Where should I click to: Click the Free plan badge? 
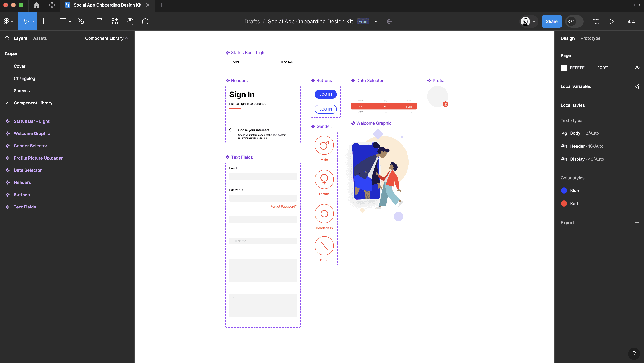pyautogui.click(x=363, y=21)
